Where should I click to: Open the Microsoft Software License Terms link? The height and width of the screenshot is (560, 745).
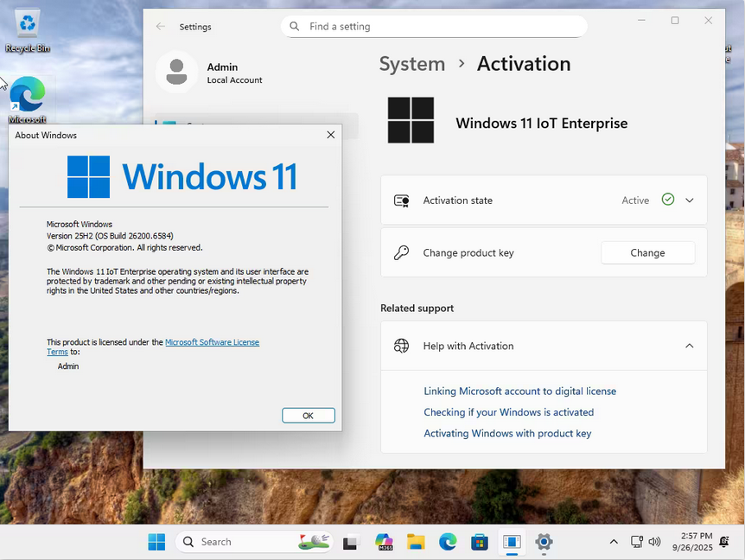pos(212,342)
